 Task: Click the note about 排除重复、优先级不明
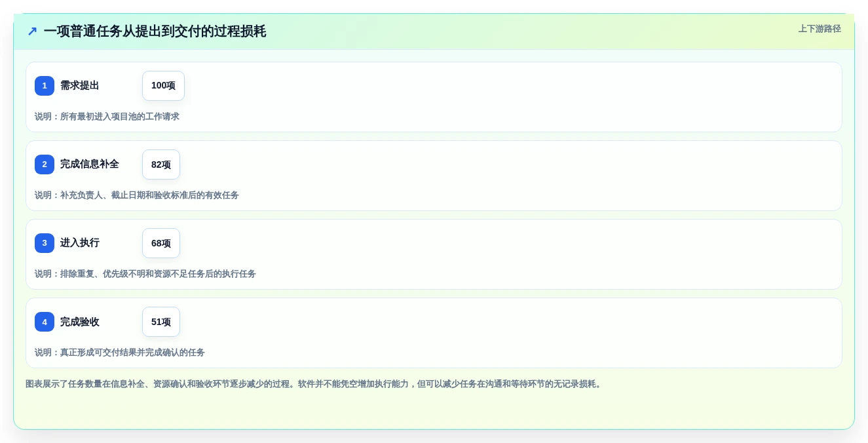click(145, 274)
